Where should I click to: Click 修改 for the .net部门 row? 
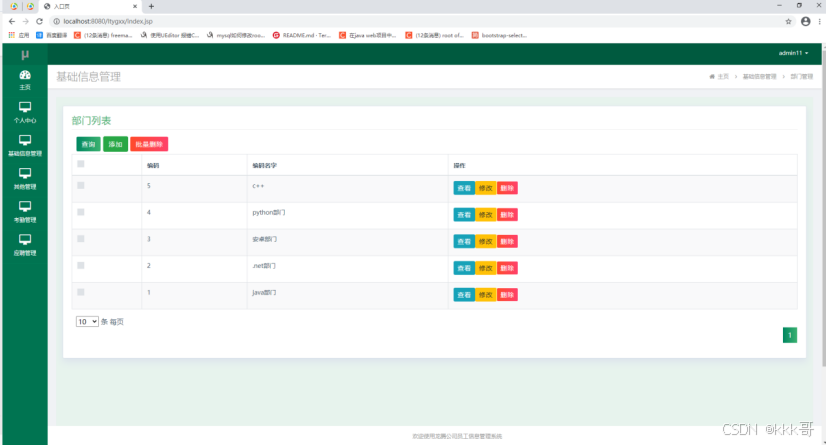tap(486, 268)
